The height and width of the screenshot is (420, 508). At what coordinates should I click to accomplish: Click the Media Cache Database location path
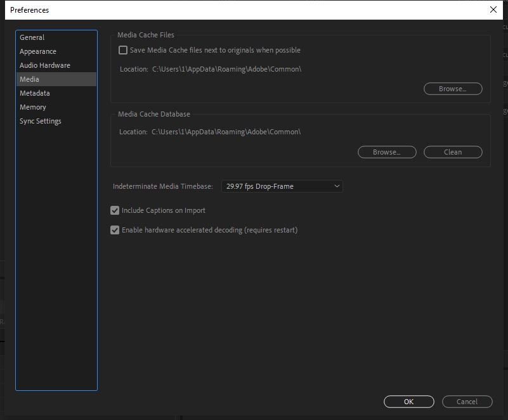(226, 132)
